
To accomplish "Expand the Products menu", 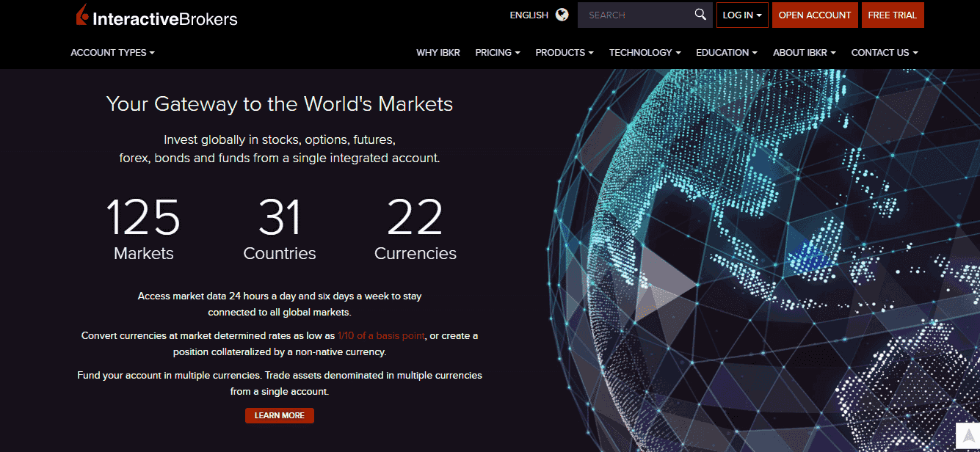I will pyautogui.click(x=565, y=53).
